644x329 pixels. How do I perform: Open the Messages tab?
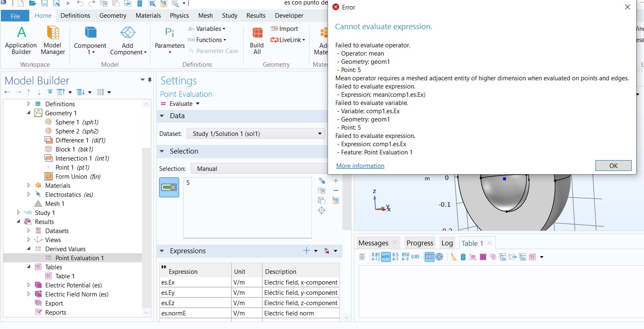tap(373, 243)
